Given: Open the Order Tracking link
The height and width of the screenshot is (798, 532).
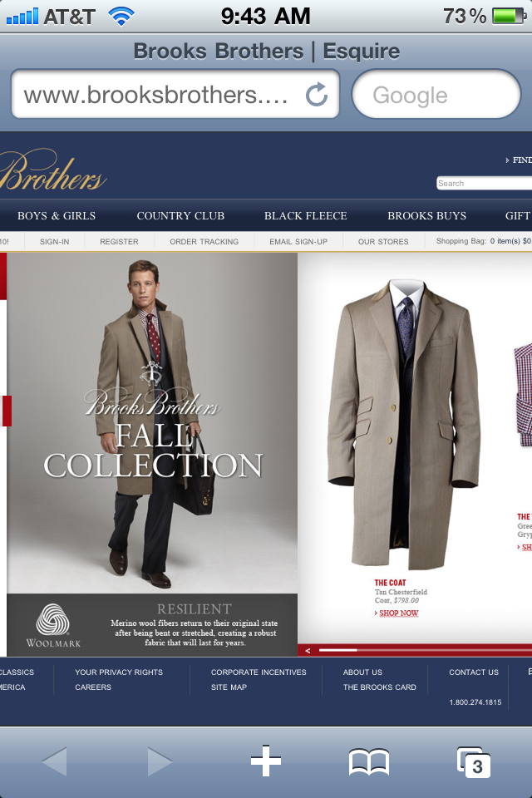Looking at the screenshot, I should (x=204, y=242).
